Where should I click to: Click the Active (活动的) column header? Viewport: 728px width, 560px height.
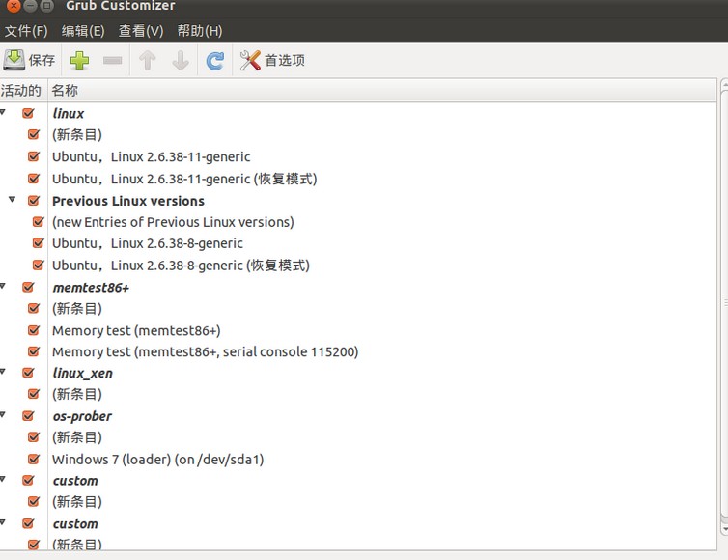point(21,90)
